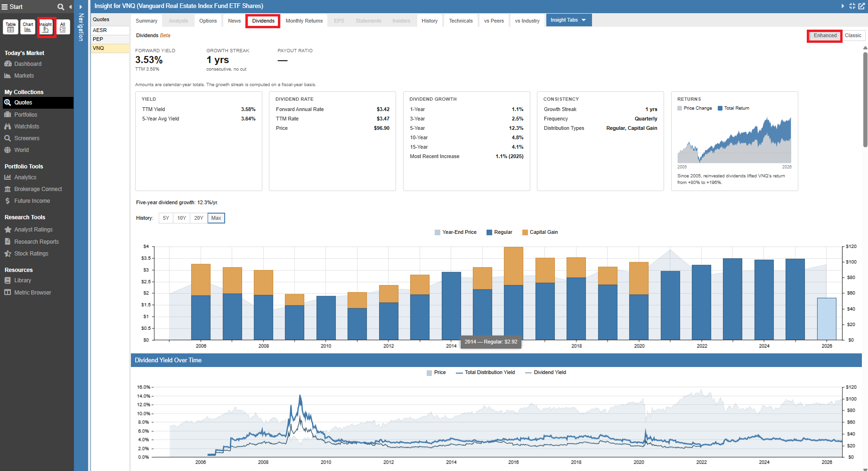Toggle Regular dividend series in legend

coord(499,232)
